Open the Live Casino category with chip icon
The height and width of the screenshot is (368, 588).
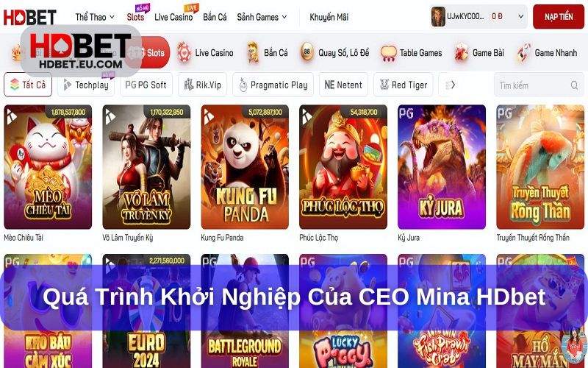pos(184,52)
